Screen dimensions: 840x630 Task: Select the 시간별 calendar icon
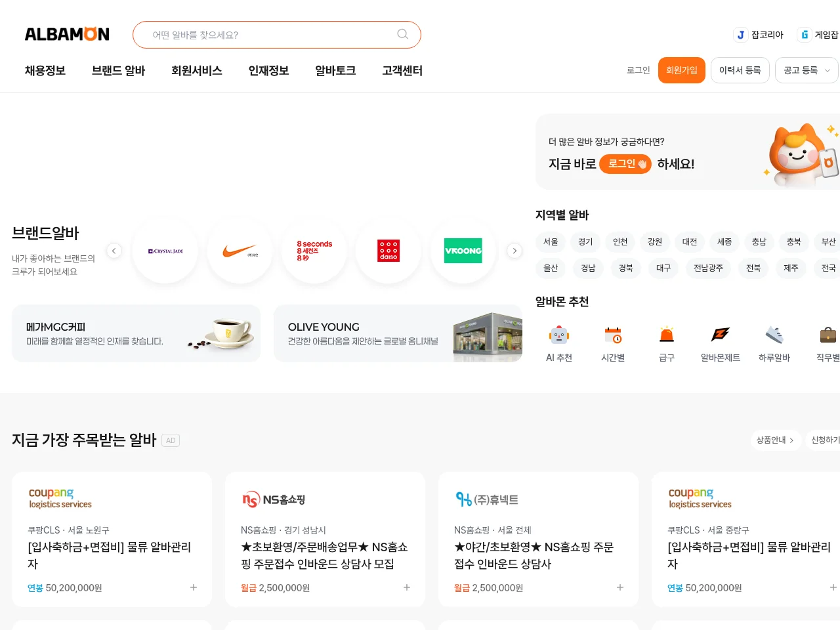click(613, 335)
